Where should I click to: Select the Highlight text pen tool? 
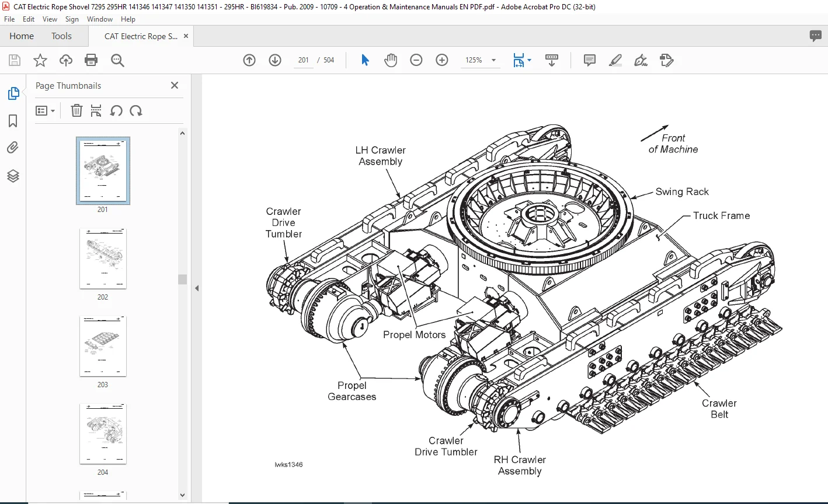click(615, 60)
